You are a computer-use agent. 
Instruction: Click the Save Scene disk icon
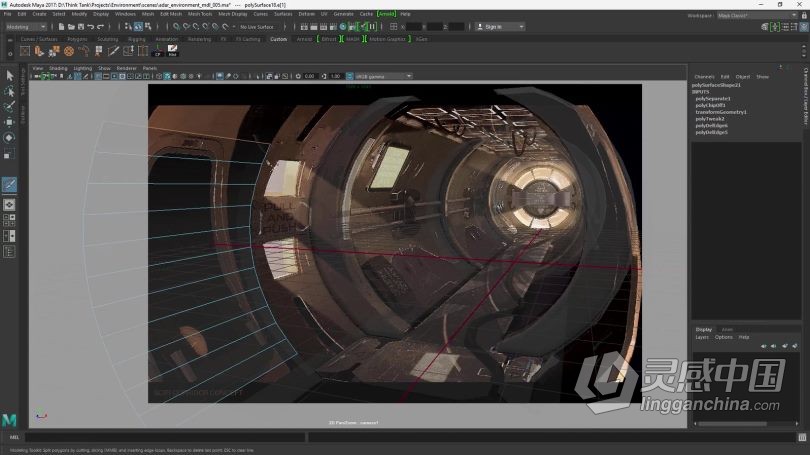click(81, 26)
